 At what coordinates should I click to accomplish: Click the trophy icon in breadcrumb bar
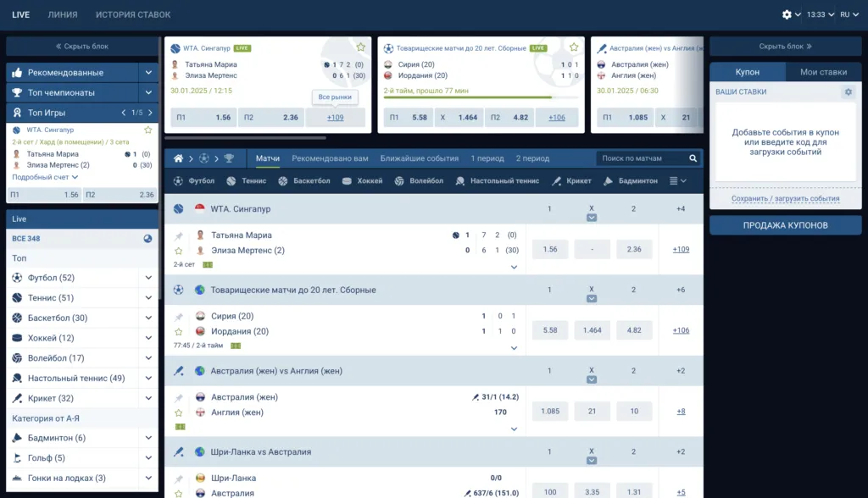(x=229, y=158)
